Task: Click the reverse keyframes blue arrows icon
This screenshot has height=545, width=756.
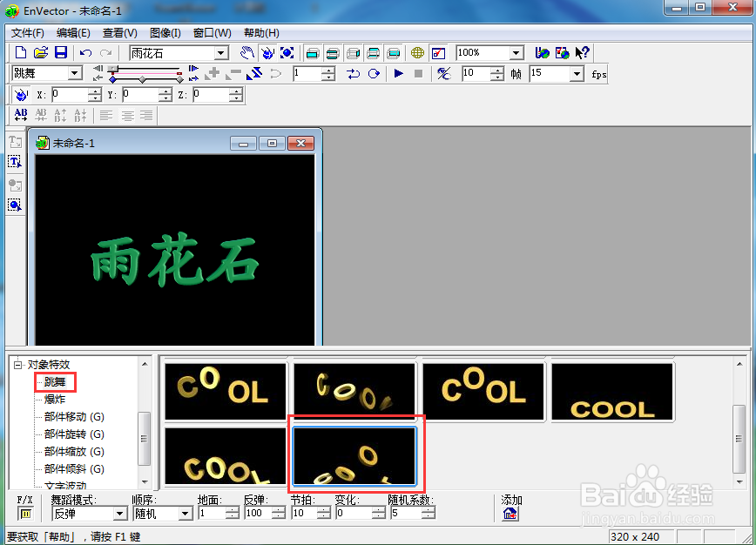Action: tap(254, 74)
